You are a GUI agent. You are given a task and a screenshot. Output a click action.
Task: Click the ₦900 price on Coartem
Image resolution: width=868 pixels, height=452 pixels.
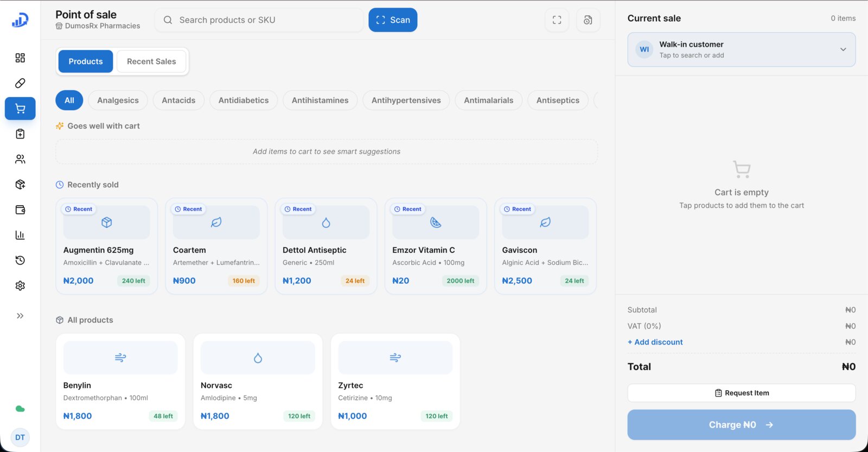[184, 281]
